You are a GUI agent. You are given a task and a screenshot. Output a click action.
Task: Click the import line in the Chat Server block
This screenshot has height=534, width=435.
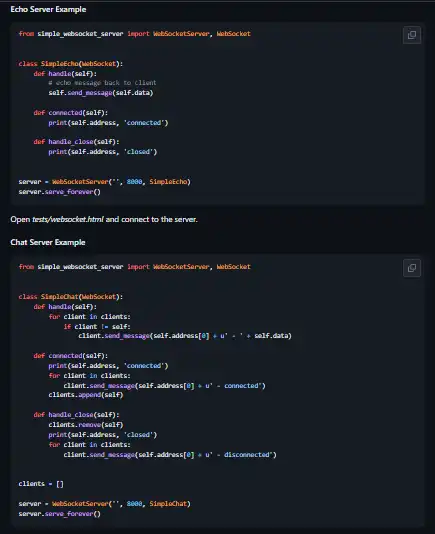point(135,267)
